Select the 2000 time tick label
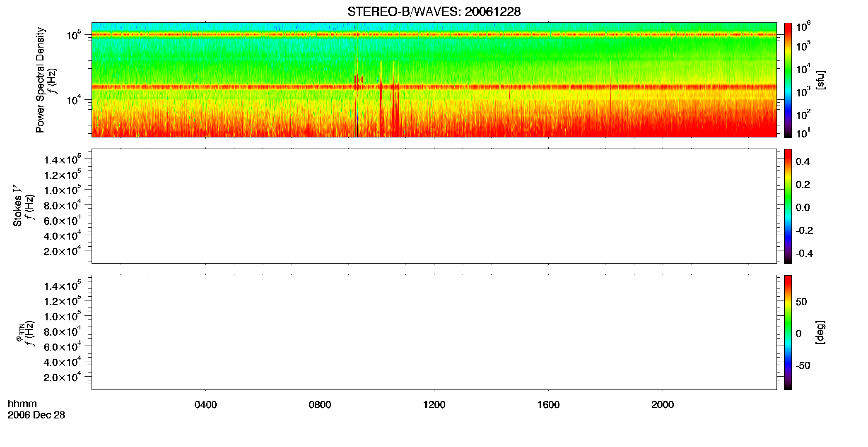This screenshot has height=447, width=868. pos(663,405)
